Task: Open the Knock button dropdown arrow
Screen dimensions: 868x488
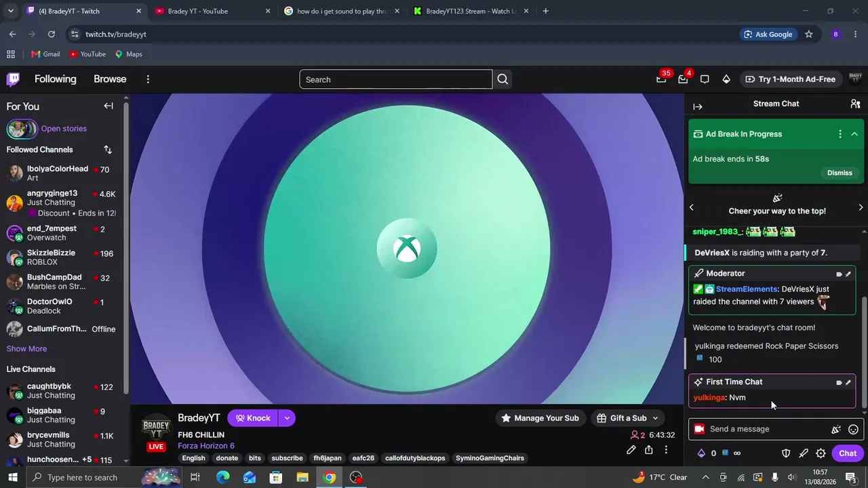Action: click(287, 418)
